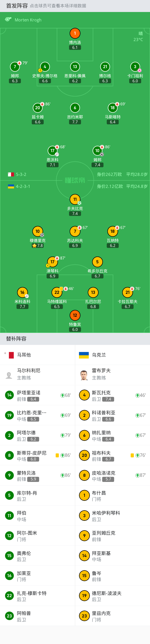
Task: Select the 替补阵容 section heading
Action: tap(16, 339)
